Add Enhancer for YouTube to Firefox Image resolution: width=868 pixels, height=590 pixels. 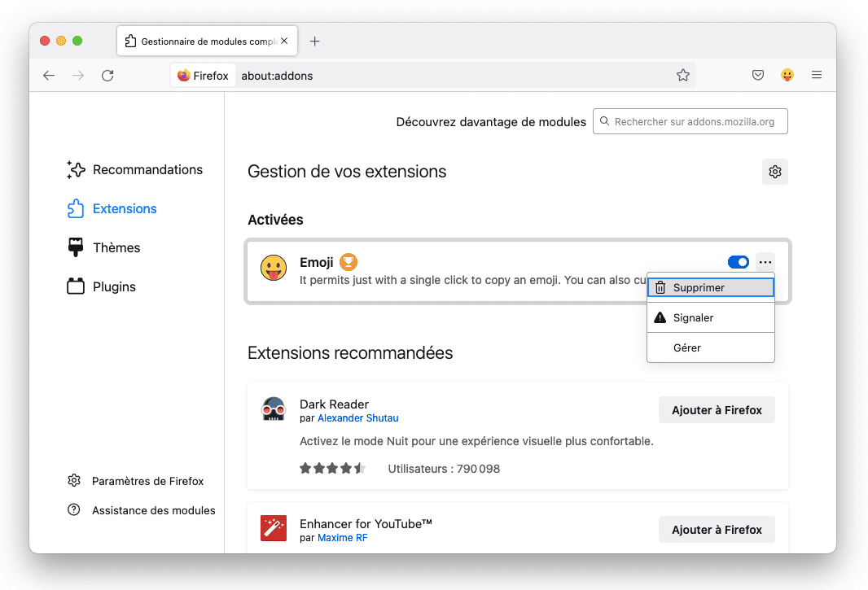point(717,530)
